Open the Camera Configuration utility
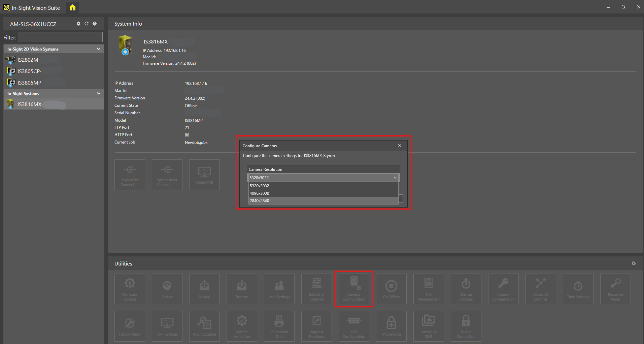644x344 pixels. point(354,289)
